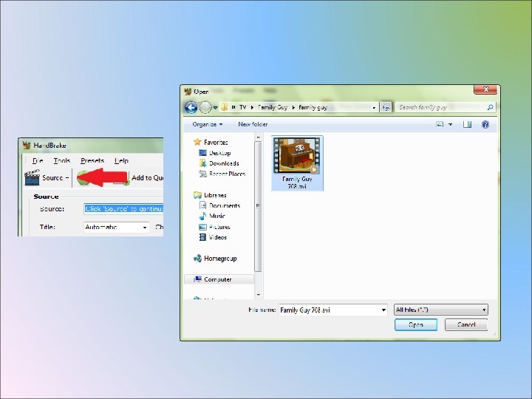The image size is (532, 399).
Task: Click New folder button
Action: [253, 125]
